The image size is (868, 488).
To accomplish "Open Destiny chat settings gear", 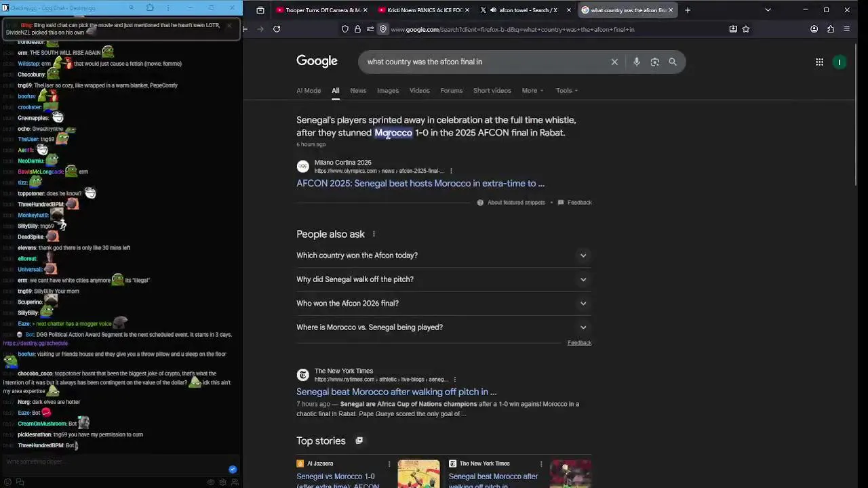I will (x=222, y=482).
